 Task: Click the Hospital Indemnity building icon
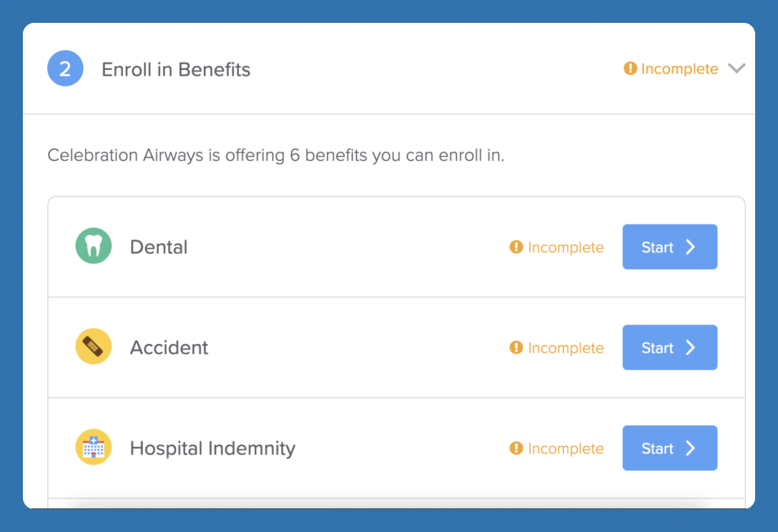[x=94, y=448]
